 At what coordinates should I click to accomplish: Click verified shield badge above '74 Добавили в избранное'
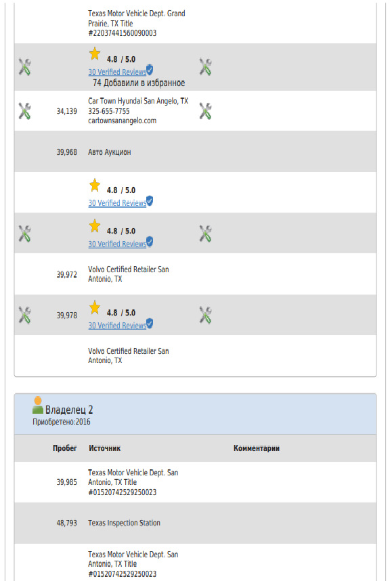pyautogui.click(x=150, y=69)
